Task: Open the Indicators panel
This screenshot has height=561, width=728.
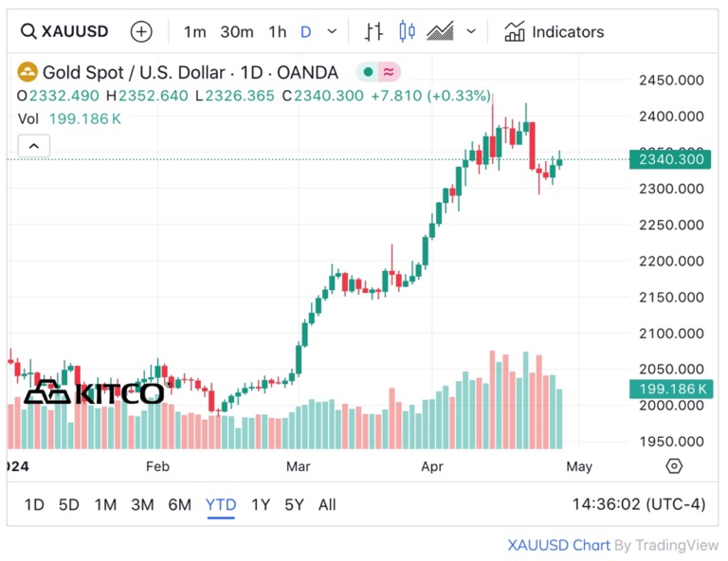Action: point(554,31)
